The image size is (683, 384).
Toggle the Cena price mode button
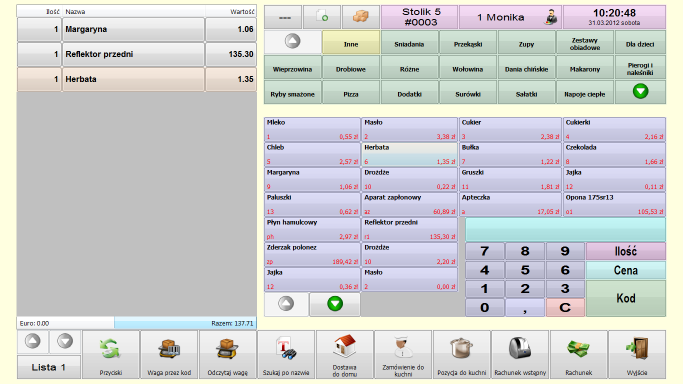pyautogui.click(x=626, y=270)
